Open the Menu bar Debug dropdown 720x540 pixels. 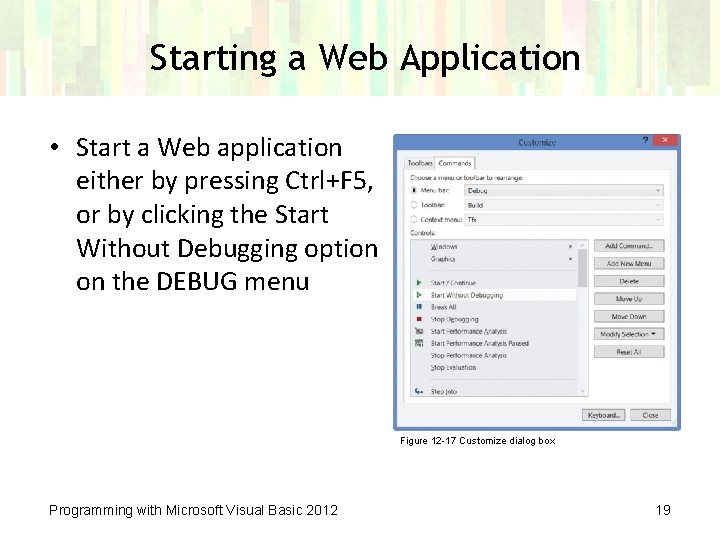[564, 191]
